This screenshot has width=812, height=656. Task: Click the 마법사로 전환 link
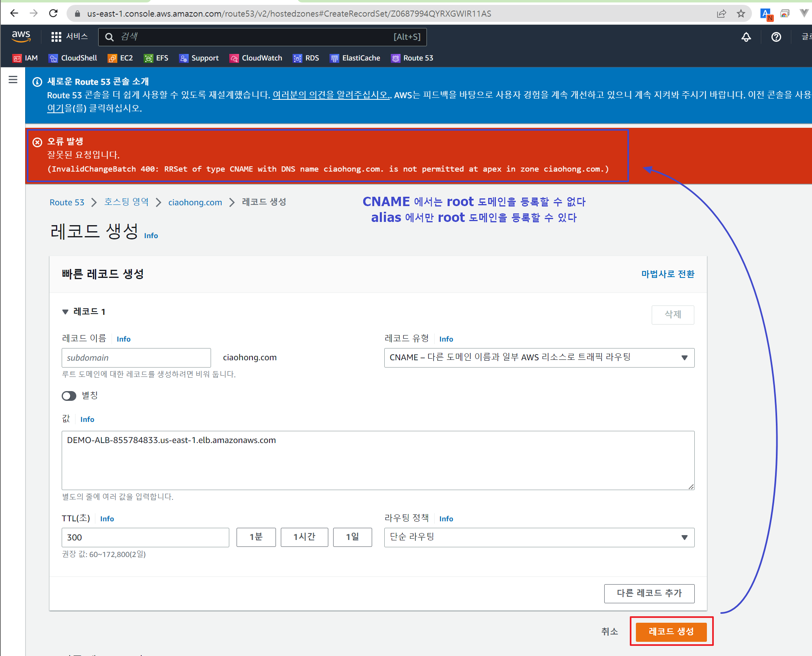point(668,274)
